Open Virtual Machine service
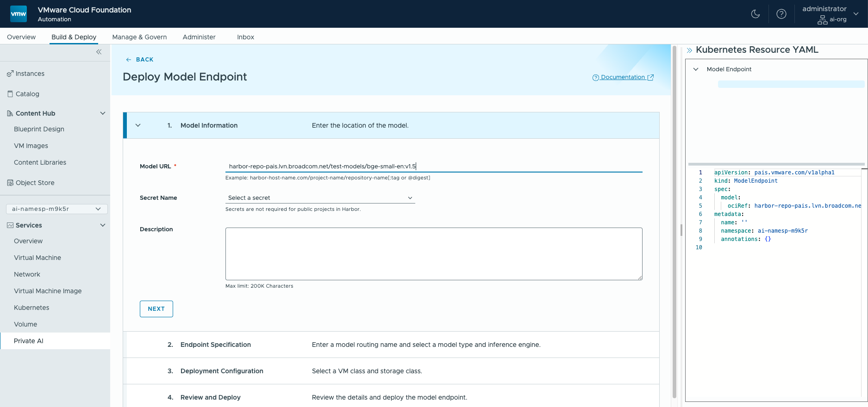 pos(37,258)
